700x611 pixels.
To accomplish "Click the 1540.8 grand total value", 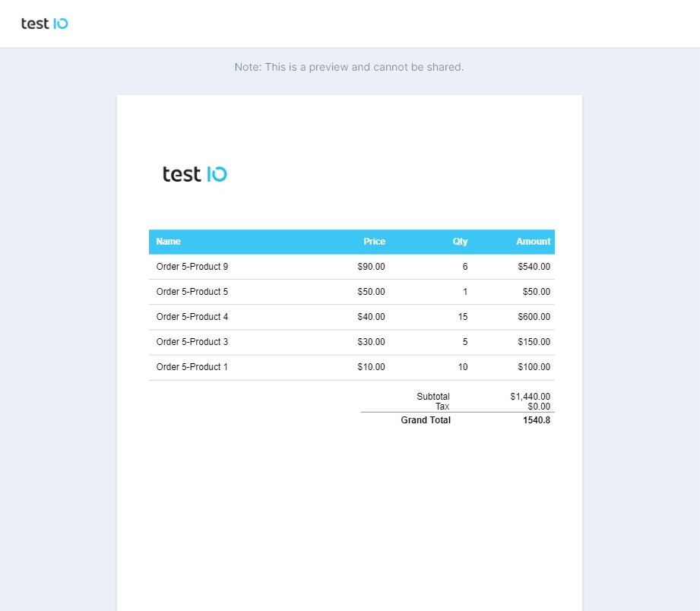I will tap(537, 420).
